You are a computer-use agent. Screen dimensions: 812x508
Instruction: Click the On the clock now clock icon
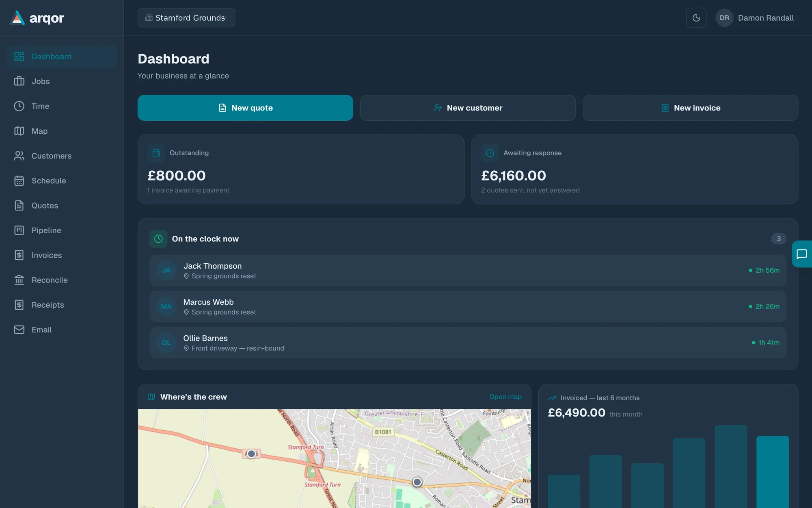click(x=158, y=239)
